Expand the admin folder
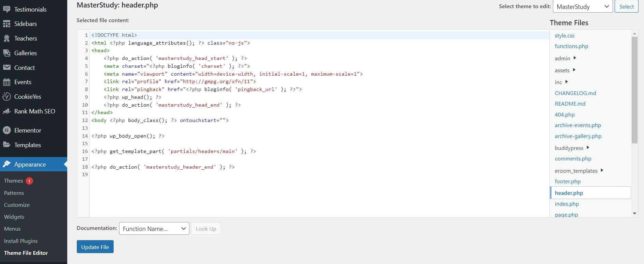644x264 pixels. click(x=575, y=58)
